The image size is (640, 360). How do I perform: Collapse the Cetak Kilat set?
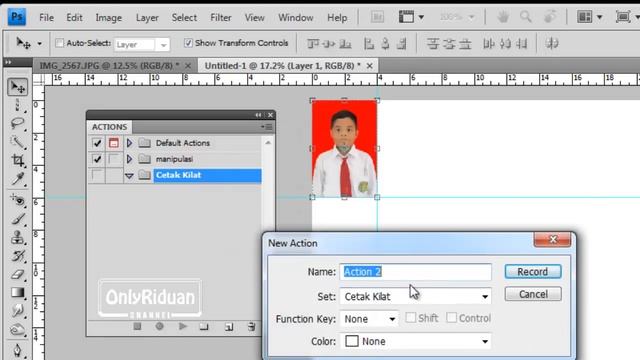pyautogui.click(x=129, y=176)
